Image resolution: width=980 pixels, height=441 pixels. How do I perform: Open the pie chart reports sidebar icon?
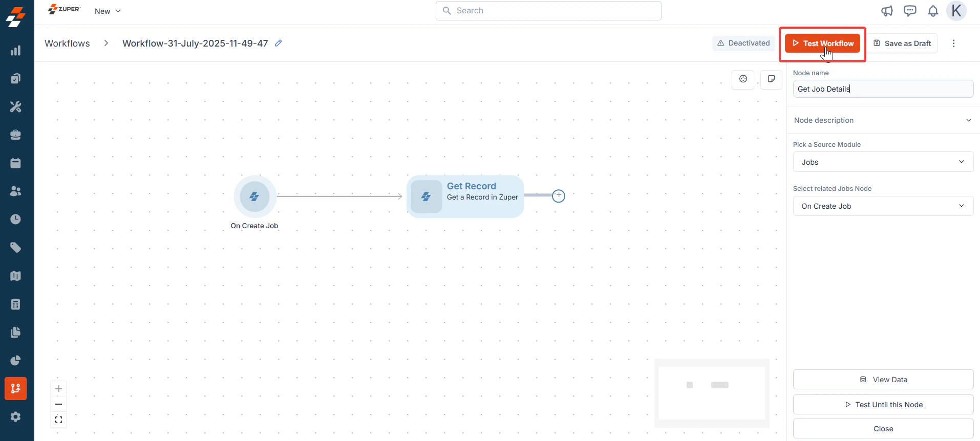[16, 361]
